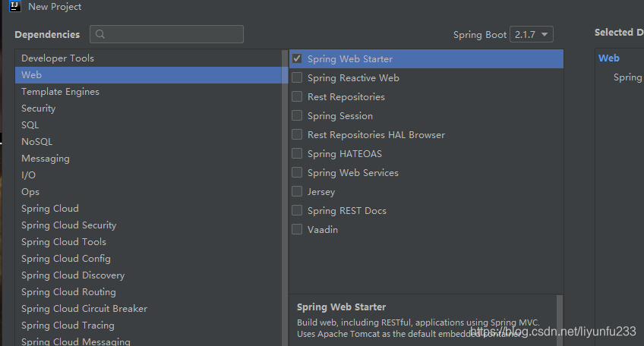Select Spring Cloud Messaging category

[149, 341]
